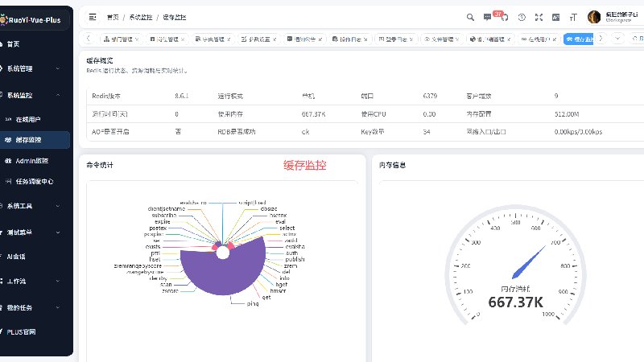Open messages icon with 37 badge
The height and width of the screenshot is (362, 644).
pos(488,17)
